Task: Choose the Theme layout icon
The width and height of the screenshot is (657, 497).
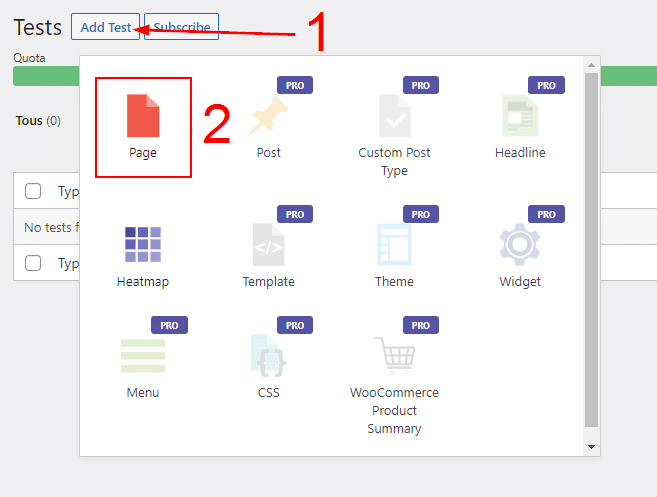Action: point(394,244)
